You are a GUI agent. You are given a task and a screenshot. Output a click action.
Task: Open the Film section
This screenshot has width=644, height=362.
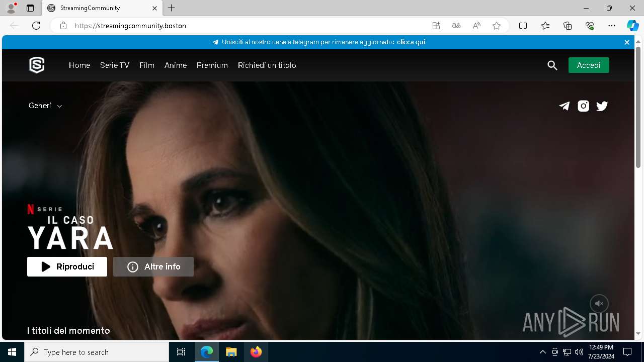tap(147, 65)
